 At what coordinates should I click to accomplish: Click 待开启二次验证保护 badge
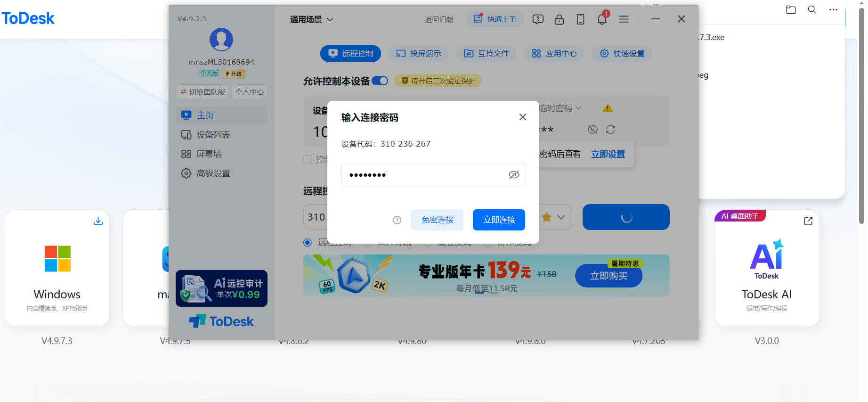(x=438, y=81)
